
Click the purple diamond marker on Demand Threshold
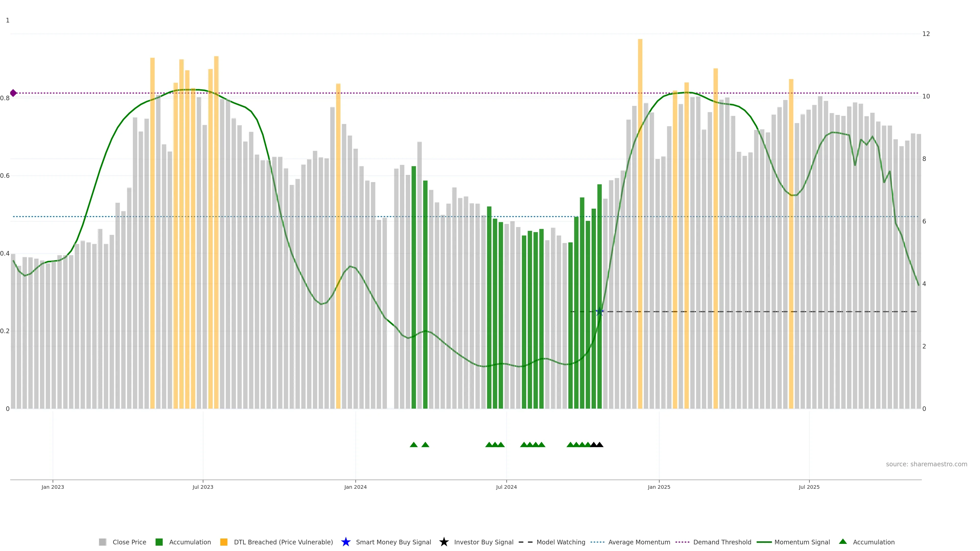[13, 93]
